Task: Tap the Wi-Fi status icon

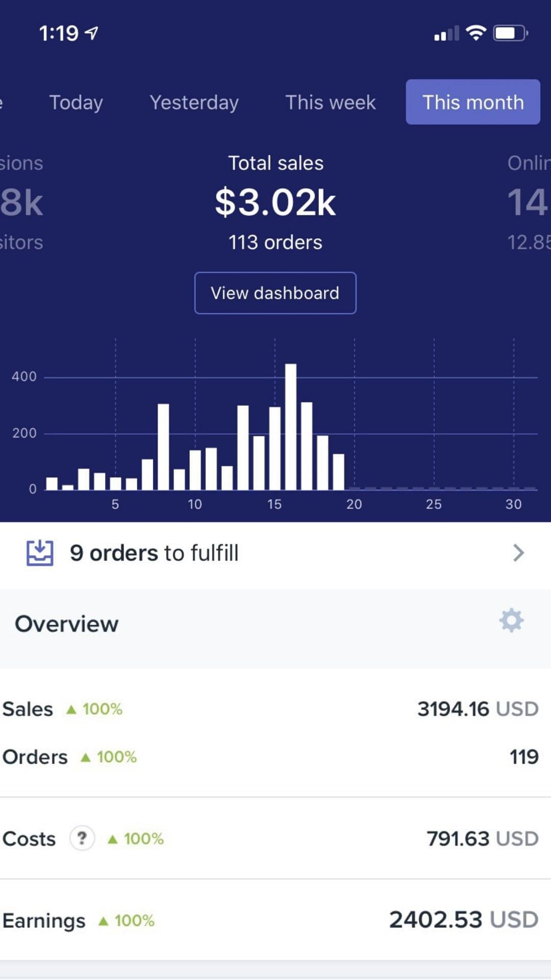Action: (x=476, y=33)
